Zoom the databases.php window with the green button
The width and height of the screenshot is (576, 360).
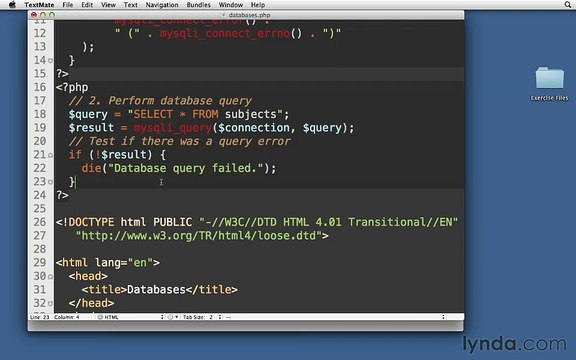[x=52, y=15]
